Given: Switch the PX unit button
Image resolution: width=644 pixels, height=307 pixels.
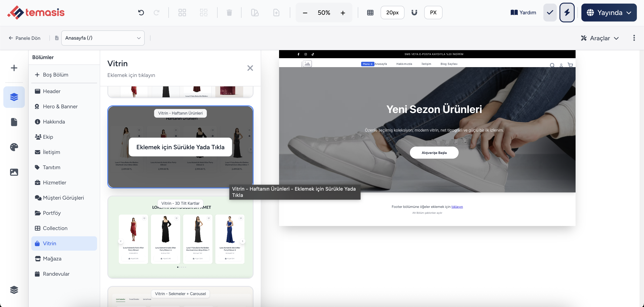Looking at the screenshot, I should click(x=433, y=13).
